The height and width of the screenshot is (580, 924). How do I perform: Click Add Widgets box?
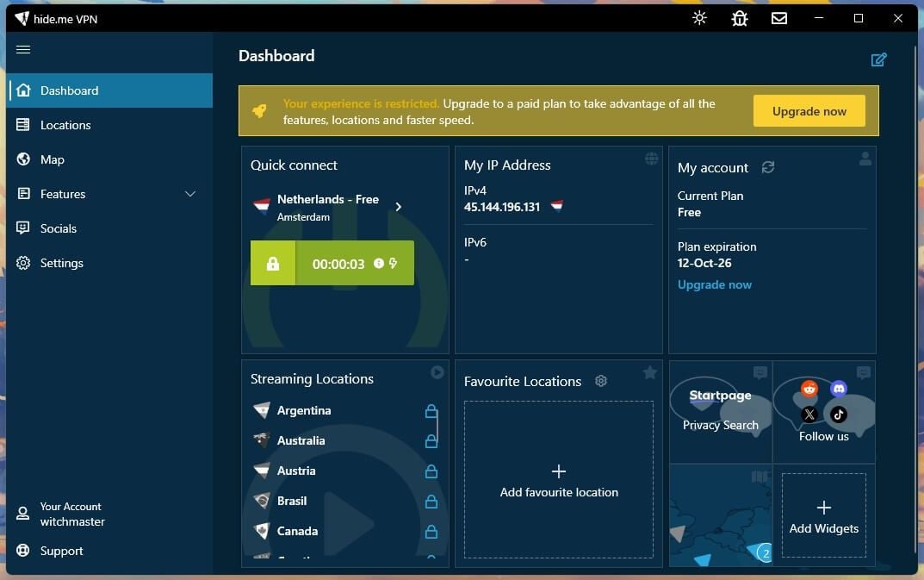pos(824,515)
